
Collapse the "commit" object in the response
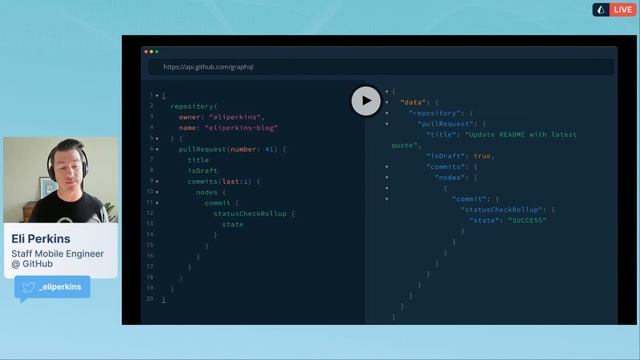click(387, 199)
